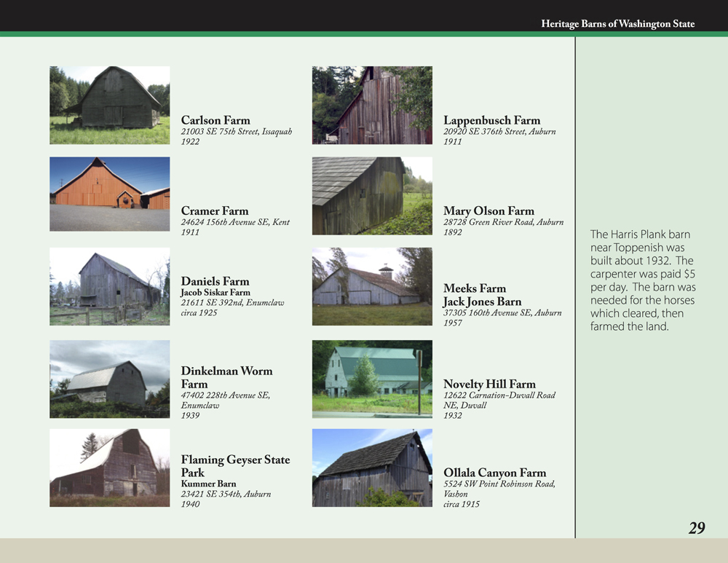Image resolution: width=728 pixels, height=563 pixels.
Task: Click the Jacob Siskar Farm subtitle
Action: pos(215,293)
